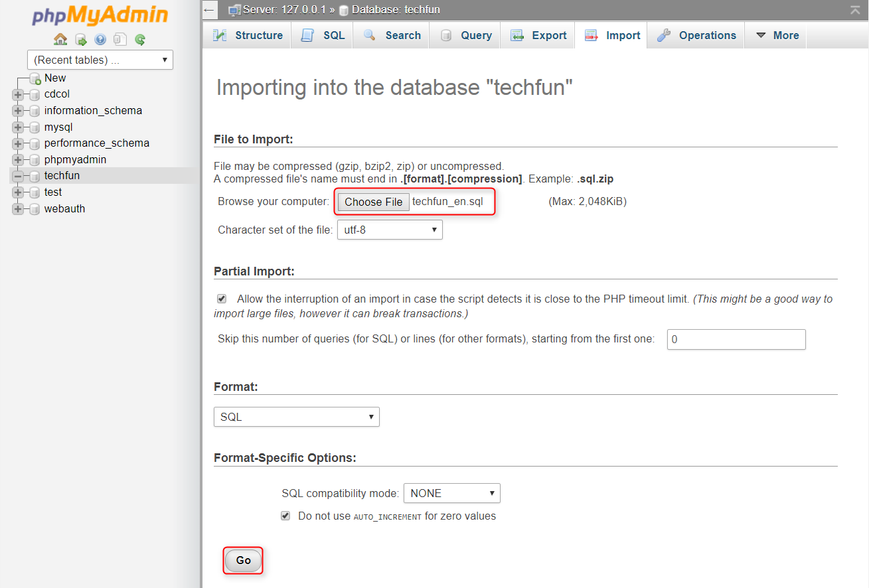Expand the performance_schema database node
Image resolution: width=869 pixels, height=588 pixels.
tap(18, 143)
